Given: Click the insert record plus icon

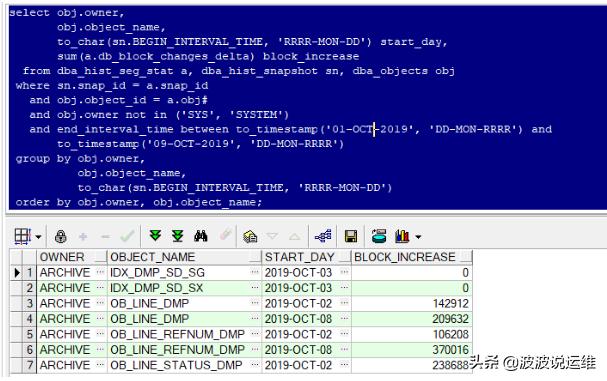Looking at the screenshot, I should 83,236.
